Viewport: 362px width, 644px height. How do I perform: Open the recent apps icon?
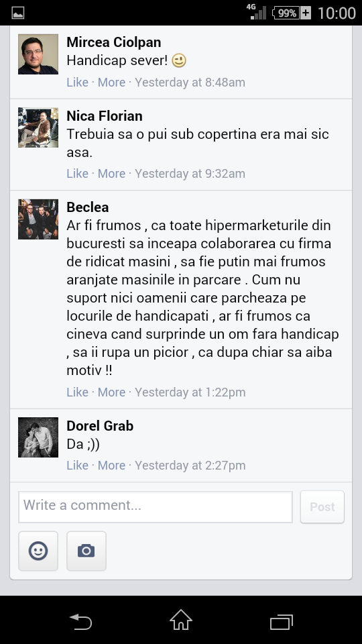[x=282, y=621]
